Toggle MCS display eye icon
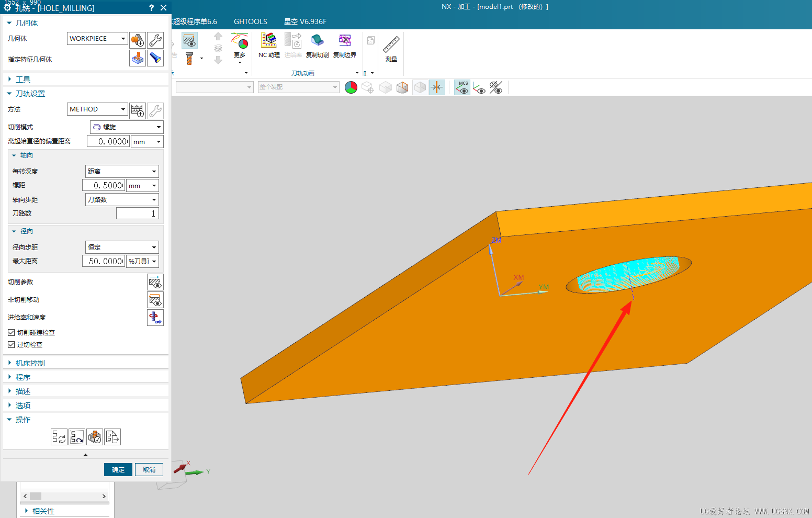This screenshot has width=812, height=518. 463,87
